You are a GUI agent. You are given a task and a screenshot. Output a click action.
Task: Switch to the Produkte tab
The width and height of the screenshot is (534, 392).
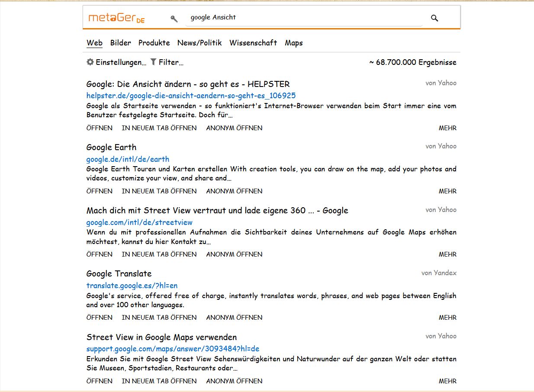[x=154, y=43]
